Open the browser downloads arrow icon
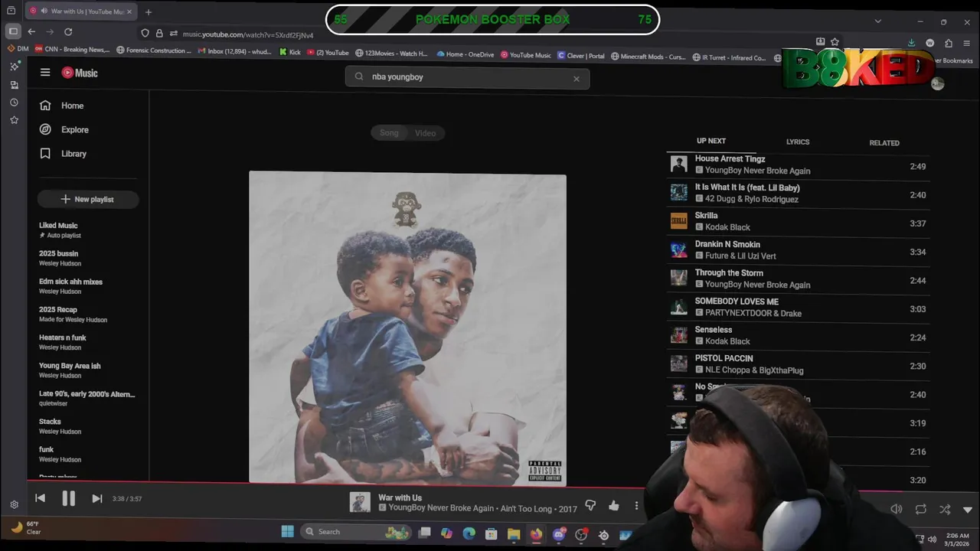This screenshot has width=980, height=551. click(911, 43)
